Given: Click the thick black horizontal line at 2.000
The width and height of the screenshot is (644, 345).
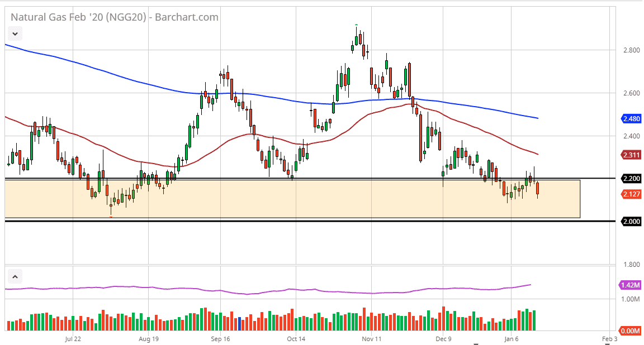Looking at the screenshot, I should [280, 222].
